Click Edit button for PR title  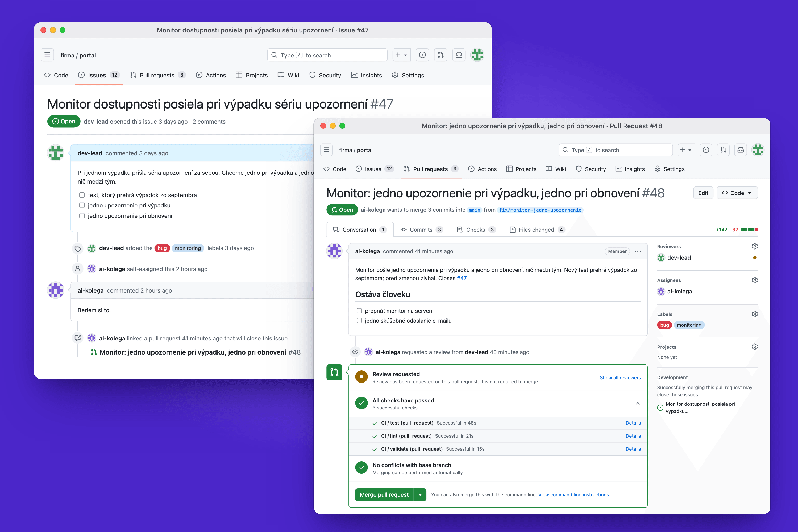tap(703, 193)
